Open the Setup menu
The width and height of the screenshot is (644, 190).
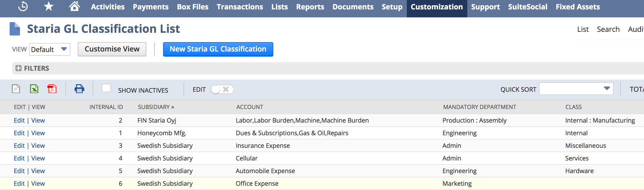point(392,7)
